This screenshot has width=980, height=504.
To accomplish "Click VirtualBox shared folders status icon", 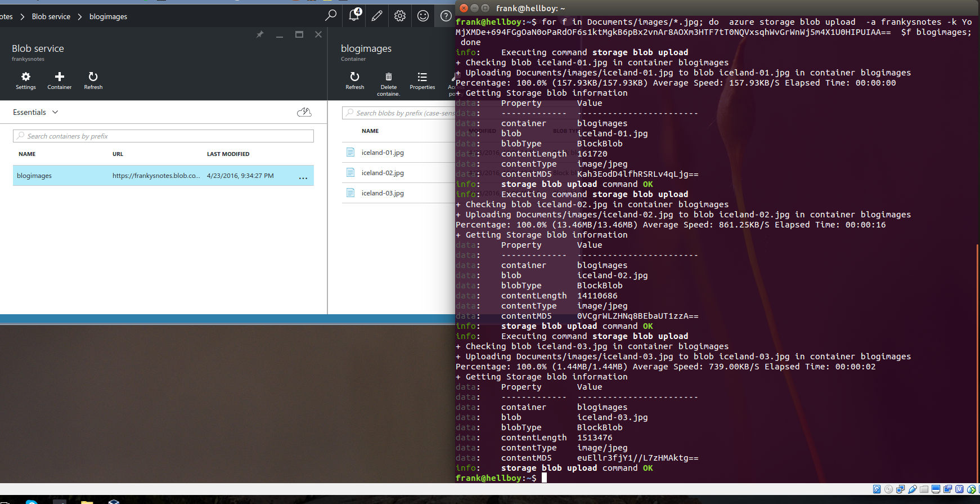I will (x=924, y=489).
